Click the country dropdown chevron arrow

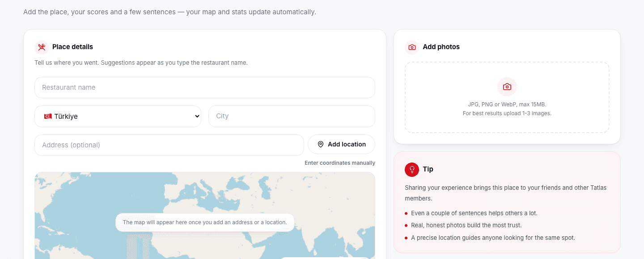(197, 116)
